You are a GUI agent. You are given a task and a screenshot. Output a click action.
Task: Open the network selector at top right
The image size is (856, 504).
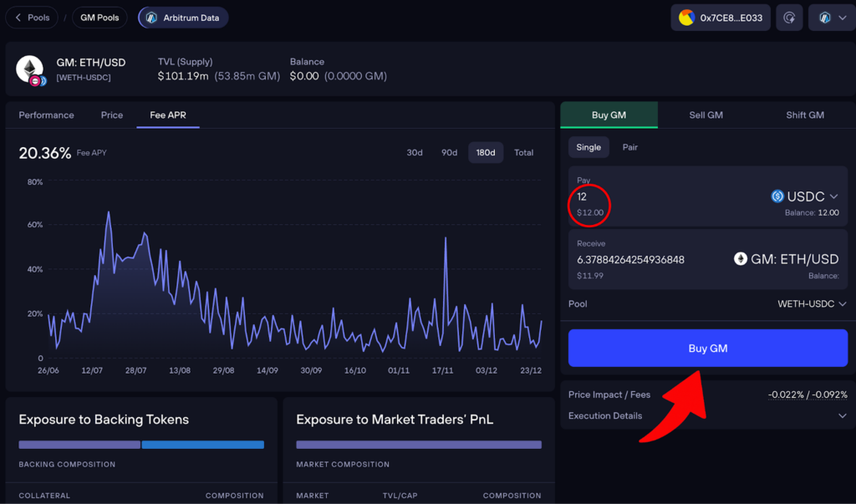click(832, 18)
